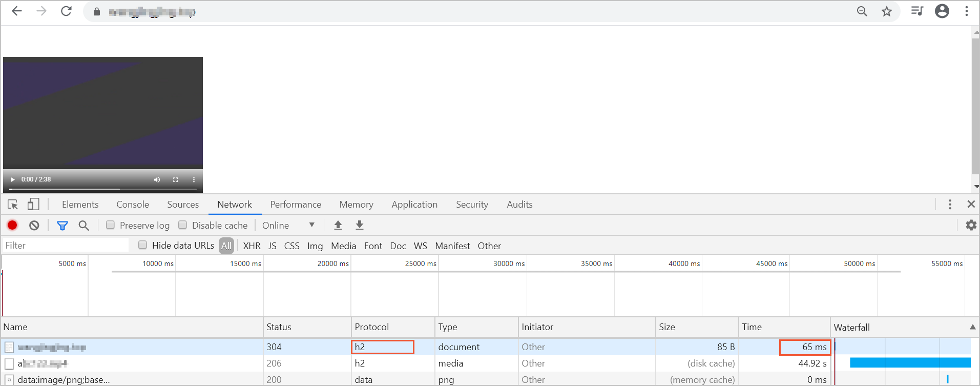The height and width of the screenshot is (386, 980).
Task: Sort requests by Protocol column
Action: [x=393, y=327]
